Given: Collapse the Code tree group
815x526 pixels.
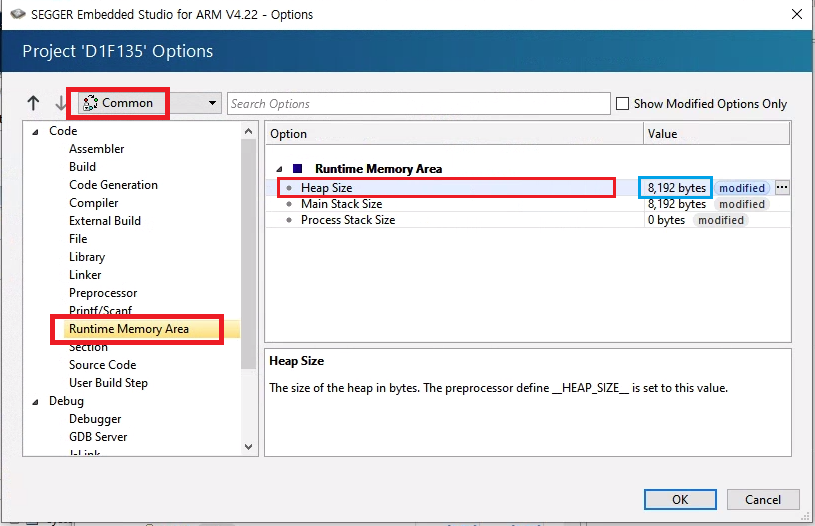Looking at the screenshot, I should (35, 132).
